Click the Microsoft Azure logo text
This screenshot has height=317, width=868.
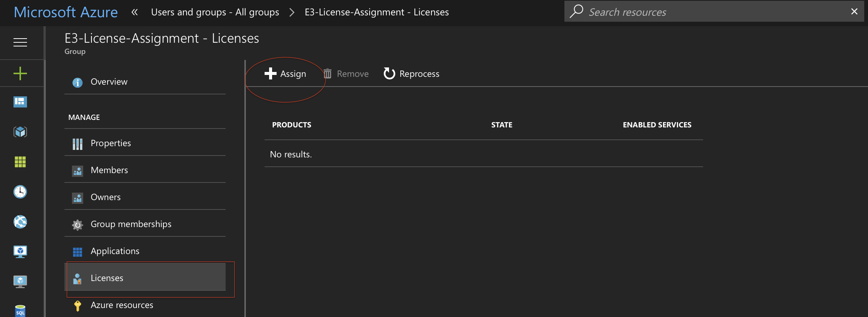click(66, 12)
